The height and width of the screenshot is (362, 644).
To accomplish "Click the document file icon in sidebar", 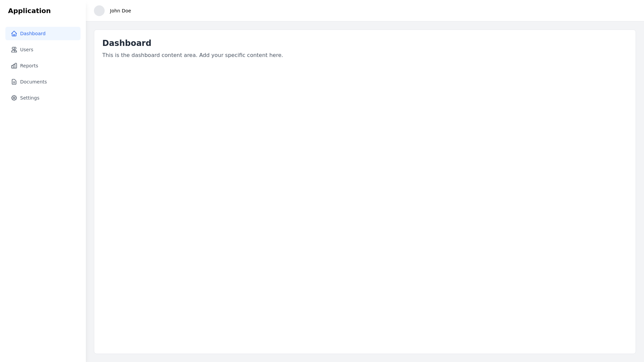I will click(14, 82).
